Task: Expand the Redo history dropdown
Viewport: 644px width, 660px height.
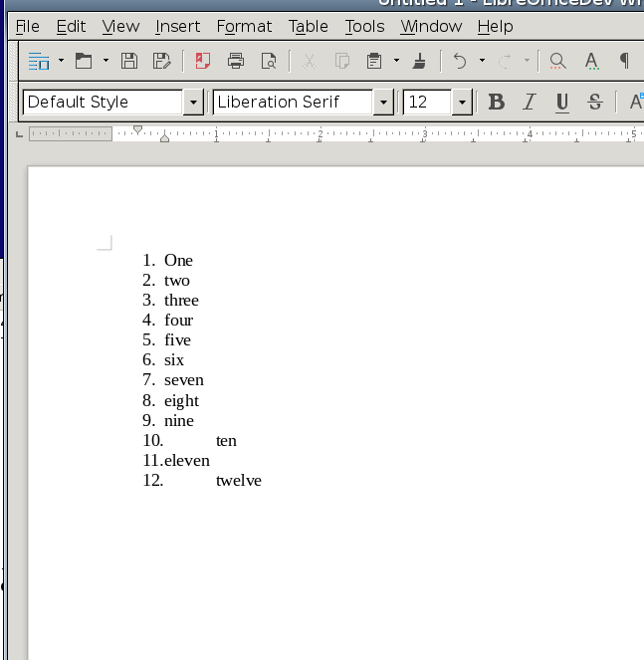Action: coord(527,61)
